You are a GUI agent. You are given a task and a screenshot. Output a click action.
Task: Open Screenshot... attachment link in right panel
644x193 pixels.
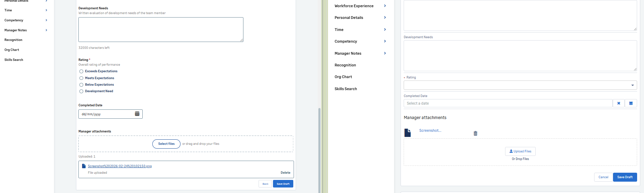pos(430,130)
